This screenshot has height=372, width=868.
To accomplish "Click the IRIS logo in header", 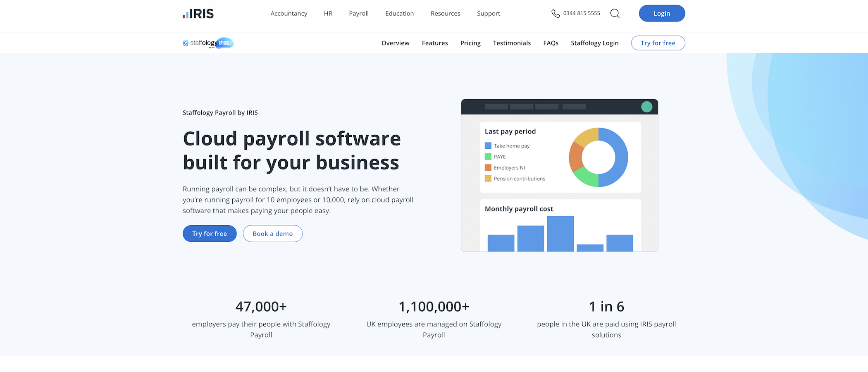I will coord(198,14).
